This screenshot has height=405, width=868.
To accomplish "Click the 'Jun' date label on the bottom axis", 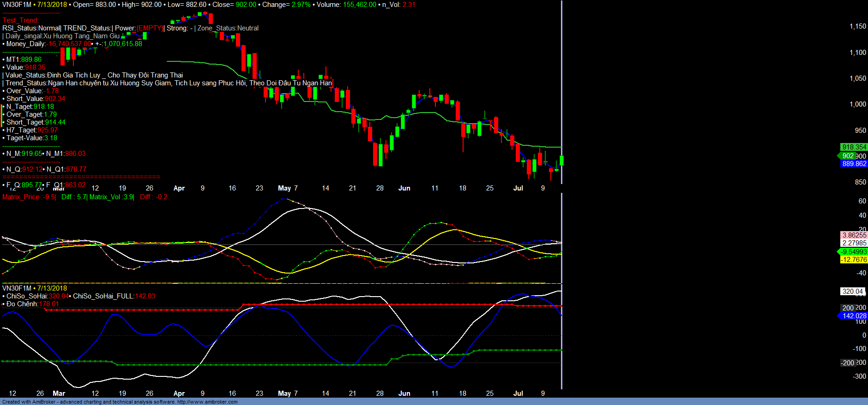I will tap(404, 393).
